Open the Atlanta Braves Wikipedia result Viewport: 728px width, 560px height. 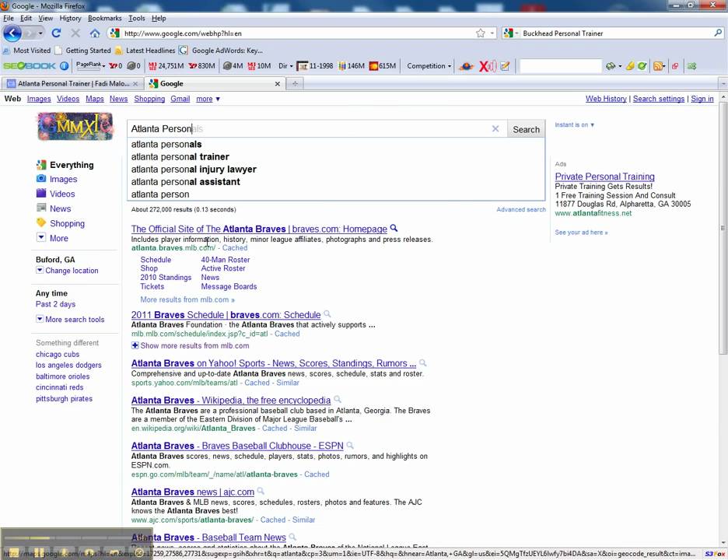click(x=231, y=401)
